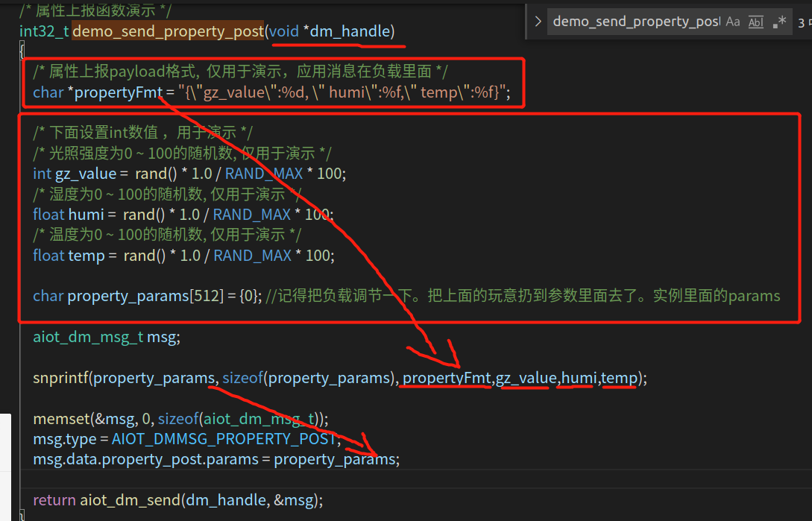Viewport: 812px width, 521px height.
Task: Click propertyFmt in the char declaration
Action: click(119, 92)
